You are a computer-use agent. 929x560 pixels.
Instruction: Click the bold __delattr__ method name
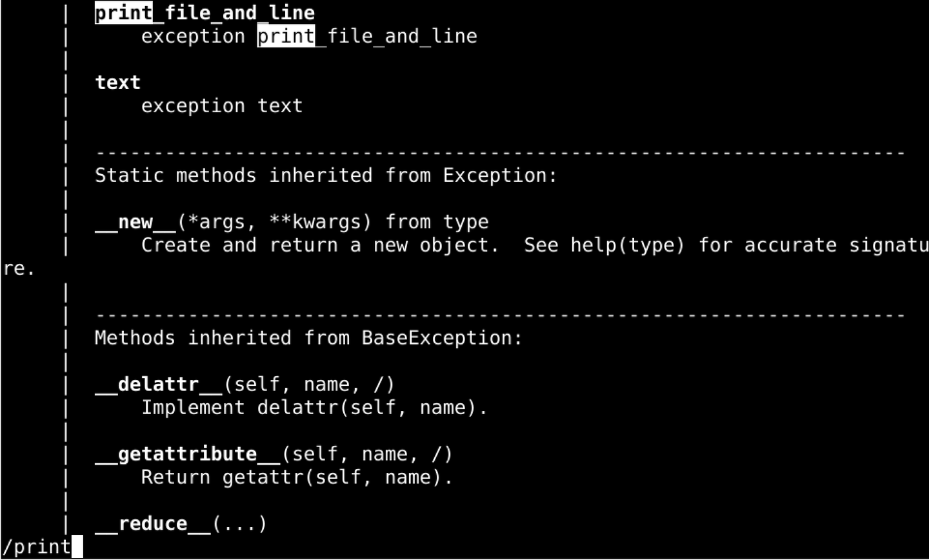(x=158, y=385)
